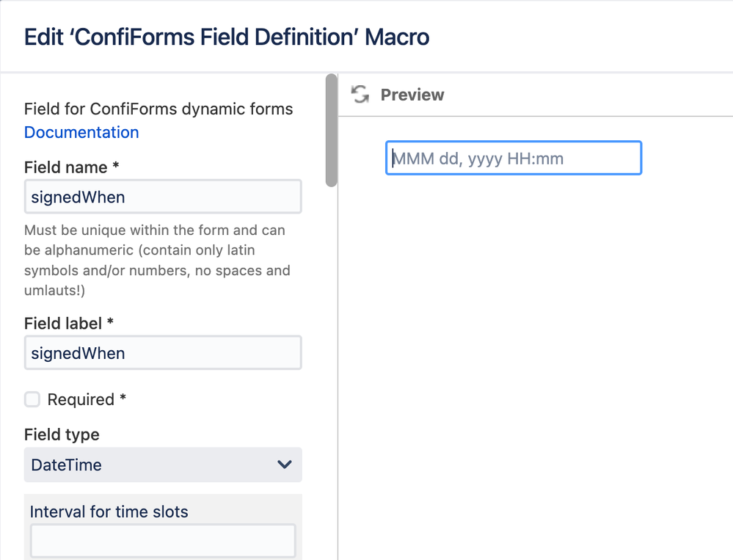Click the Field label input box
The width and height of the screenshot is (733, 560).
point(163,353)
